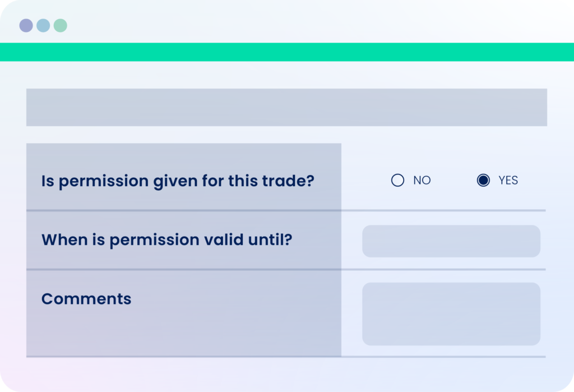Select the YES radio button
574x392 pixels.
pos(483,180)
